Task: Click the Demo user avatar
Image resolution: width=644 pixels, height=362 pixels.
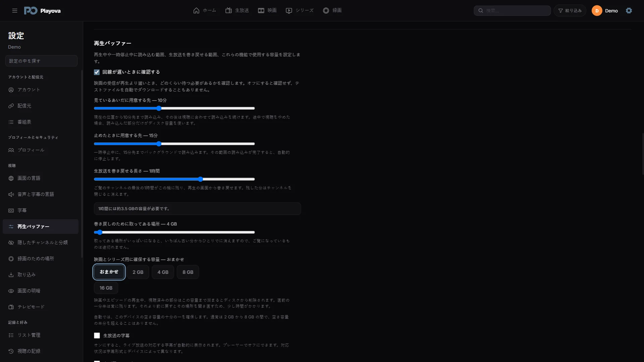Action: pos(597,11)
